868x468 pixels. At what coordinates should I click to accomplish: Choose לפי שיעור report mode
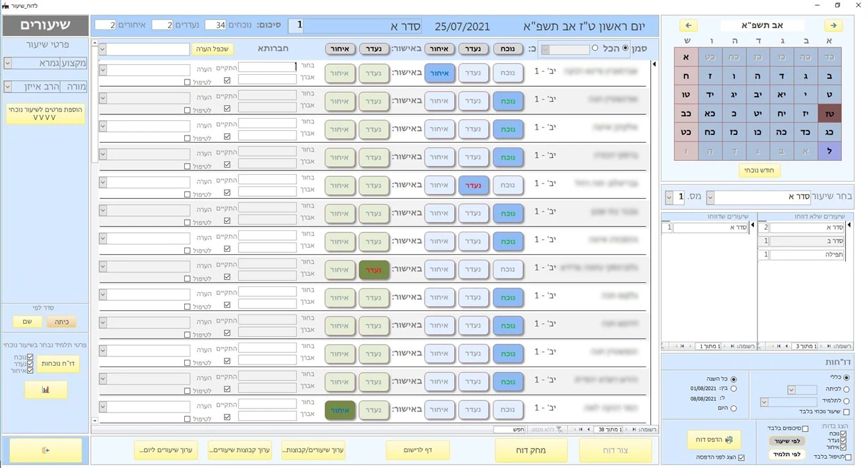[788, 441]
